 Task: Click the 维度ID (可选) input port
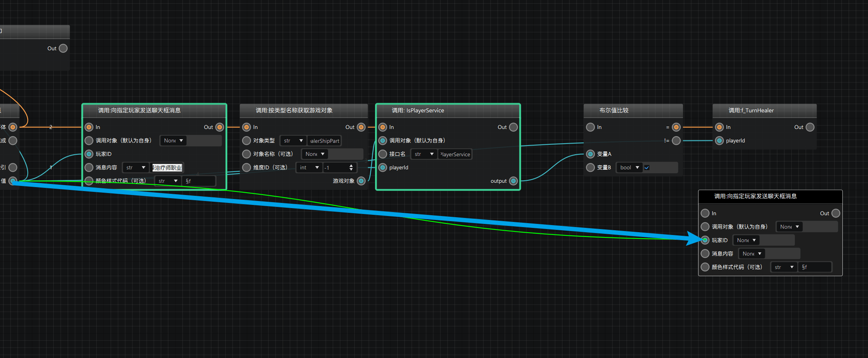click(247, 167)
